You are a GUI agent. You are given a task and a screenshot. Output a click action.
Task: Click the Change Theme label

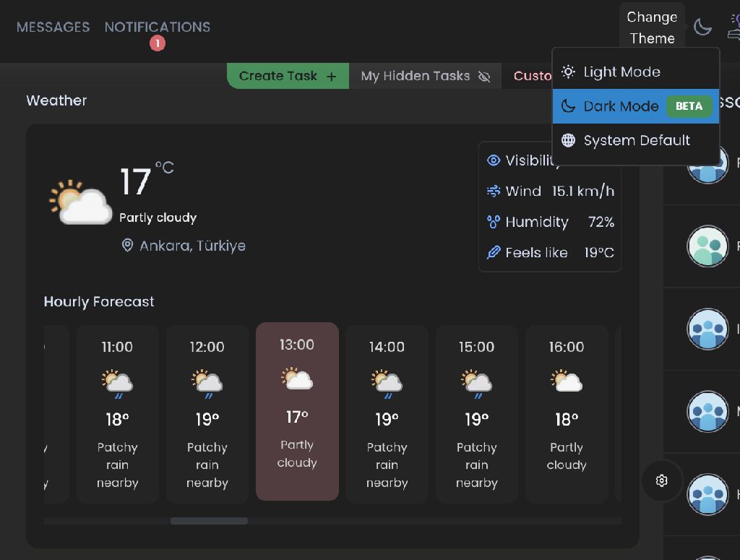coord(652,27)
